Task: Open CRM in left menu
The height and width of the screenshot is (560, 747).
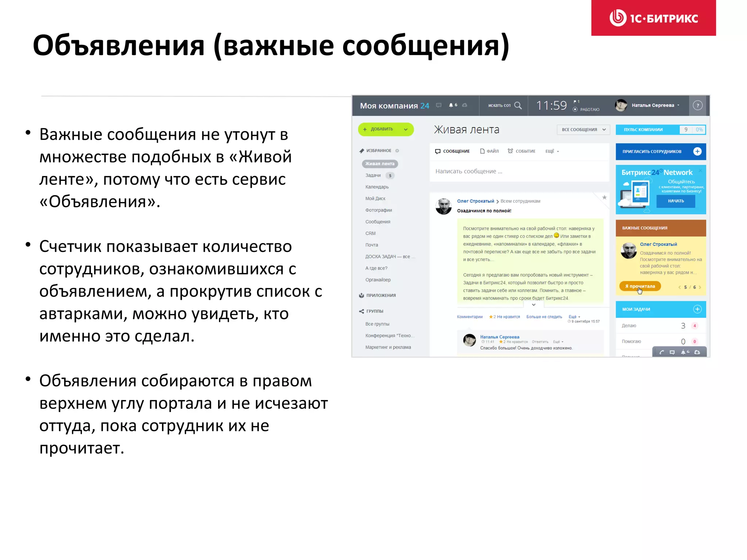Action: [370, 233]
